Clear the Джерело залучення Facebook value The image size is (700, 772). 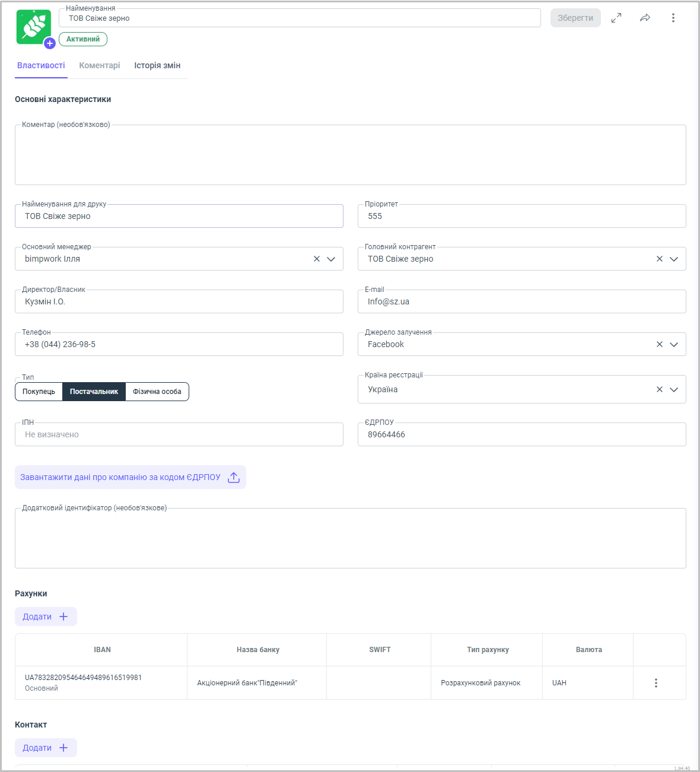pyautogui.click(x=659, y=344)
